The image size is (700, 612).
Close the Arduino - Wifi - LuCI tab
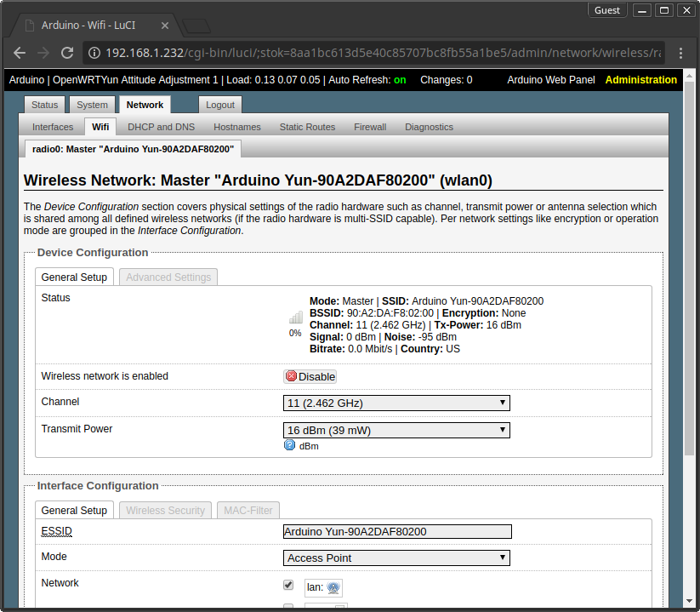tap(162, 25)
